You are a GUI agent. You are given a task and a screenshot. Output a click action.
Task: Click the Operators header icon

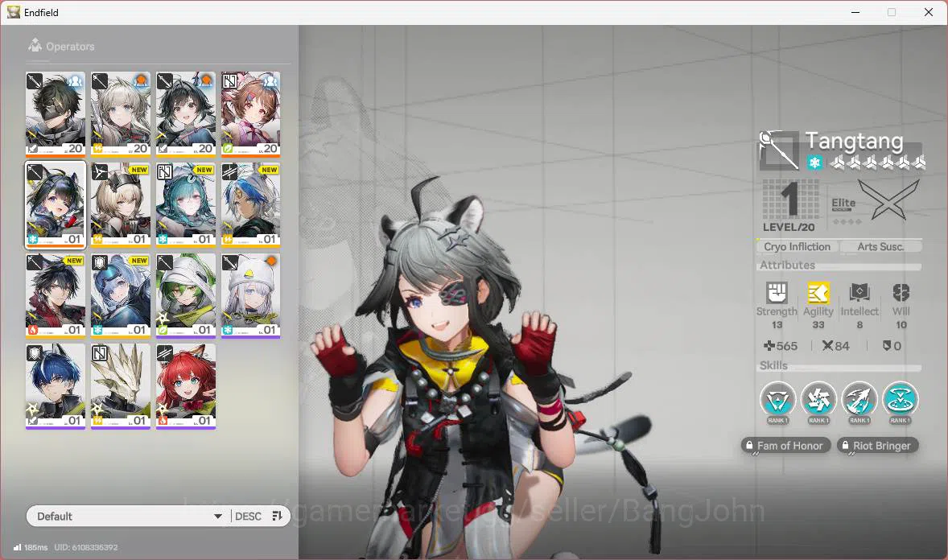(x=35, y=45)
